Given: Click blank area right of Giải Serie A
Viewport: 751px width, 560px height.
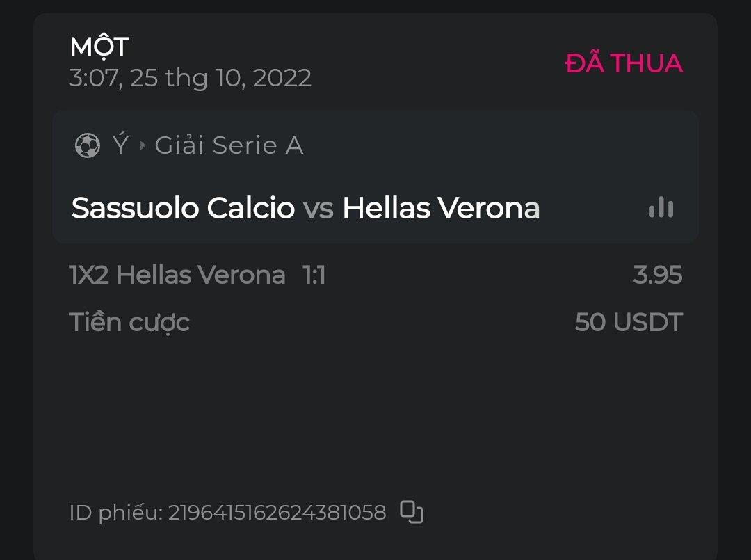Looking at the screenshot, I should [x=501, y=145].
